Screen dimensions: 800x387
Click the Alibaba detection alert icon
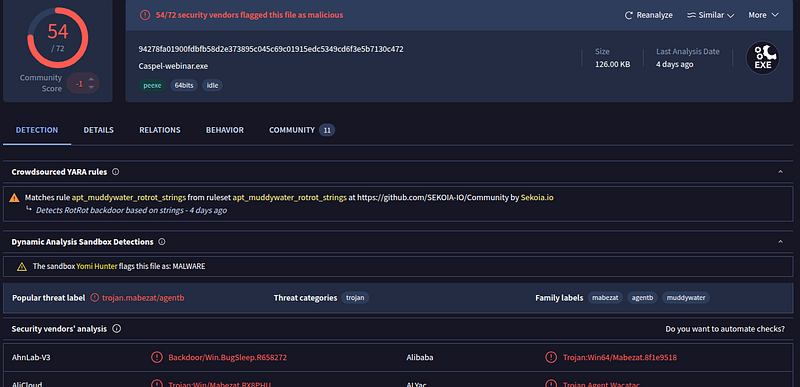click(551, 357)
